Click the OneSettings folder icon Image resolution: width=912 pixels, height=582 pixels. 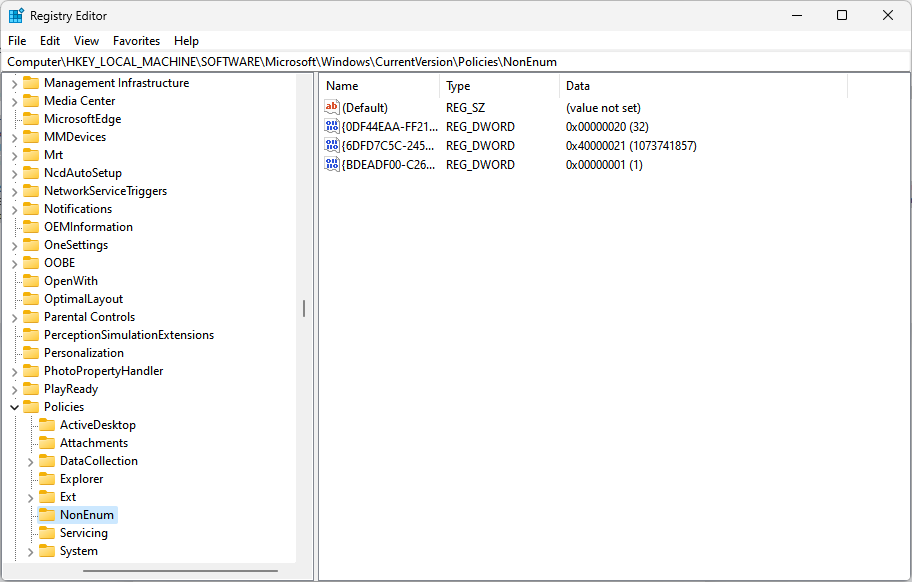click(x=31, y=245)
